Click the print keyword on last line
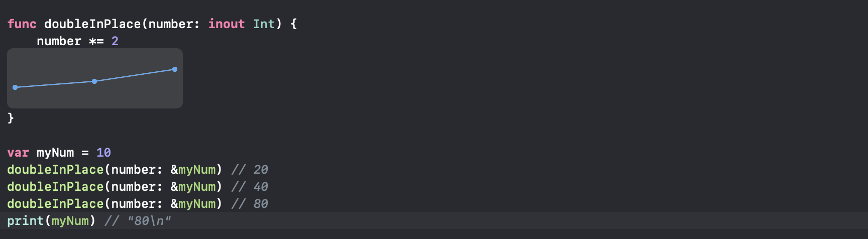The width and height of the screenshot is (868, 239). point(26,221)
